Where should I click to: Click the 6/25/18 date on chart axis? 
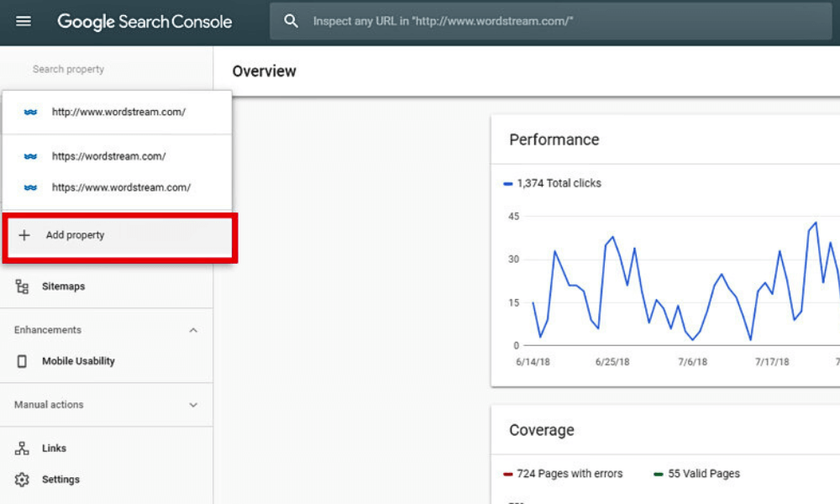click(x=612, y=362)
